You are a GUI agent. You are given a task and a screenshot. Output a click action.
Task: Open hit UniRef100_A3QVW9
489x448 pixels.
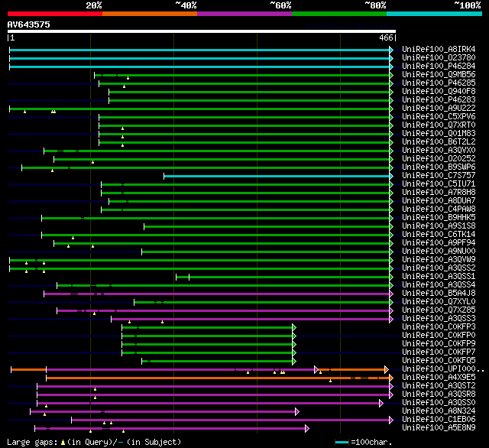click(x=439, y=260)
